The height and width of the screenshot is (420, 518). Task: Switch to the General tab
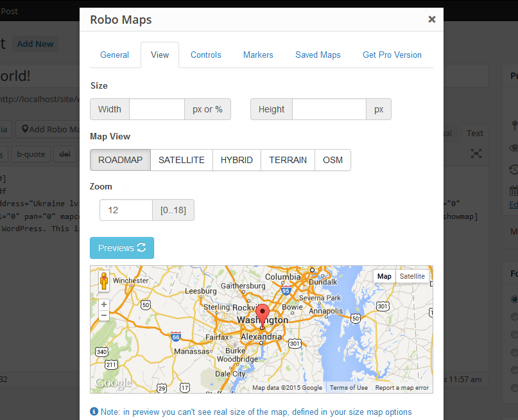[115, 55]
